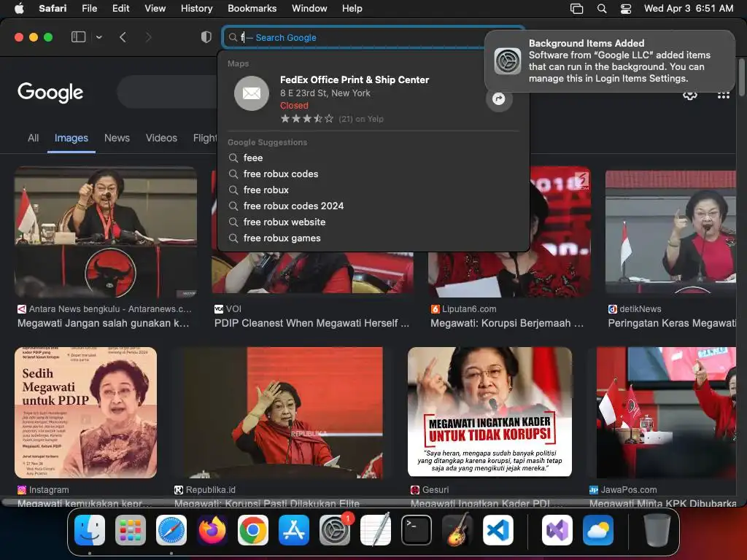Open Google apps grid icon
Viewport: 747px width, 560px height.
(724, 96)
